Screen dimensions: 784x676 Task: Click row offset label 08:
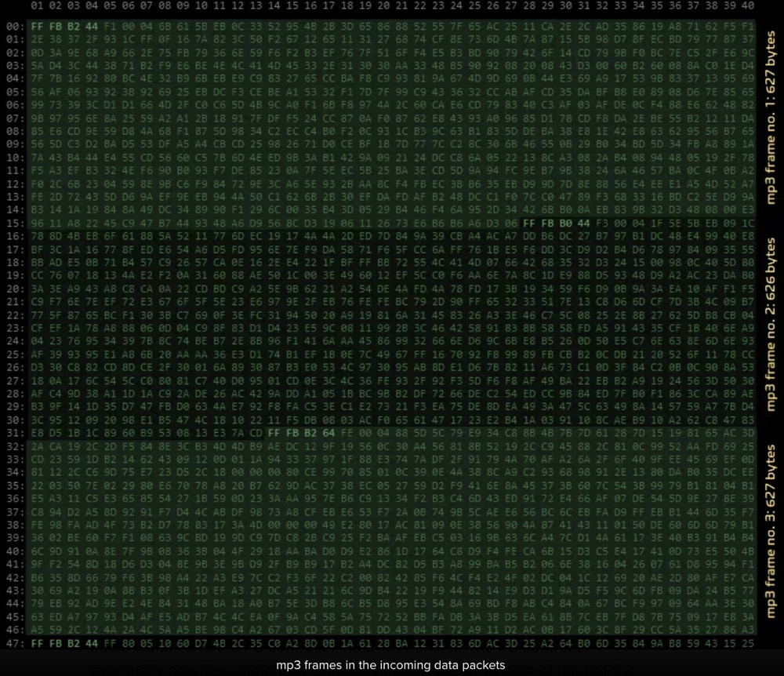pyautogui.click(x=13, y=131)
